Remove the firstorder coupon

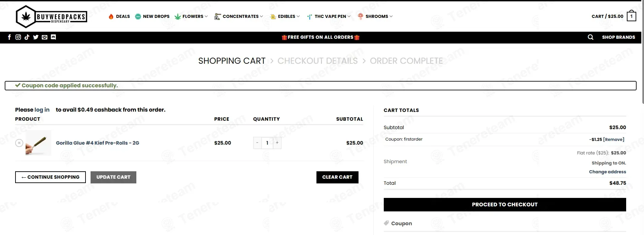pos(614,139)
